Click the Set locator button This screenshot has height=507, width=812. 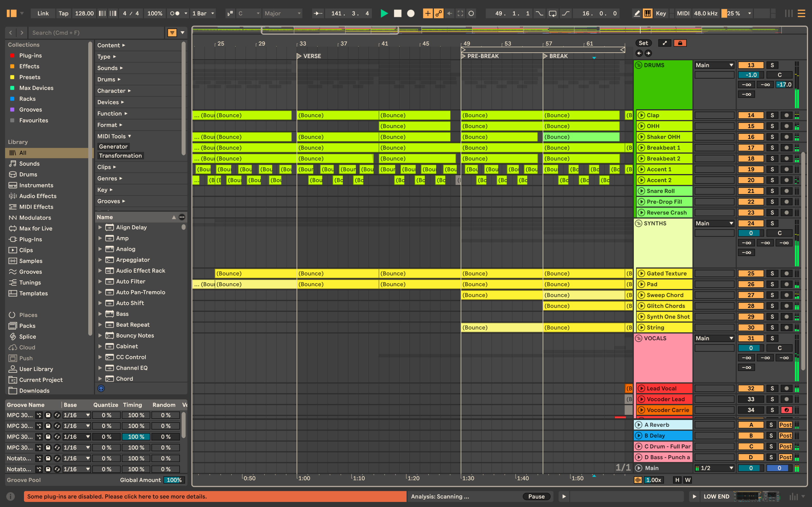coord(643,43)
